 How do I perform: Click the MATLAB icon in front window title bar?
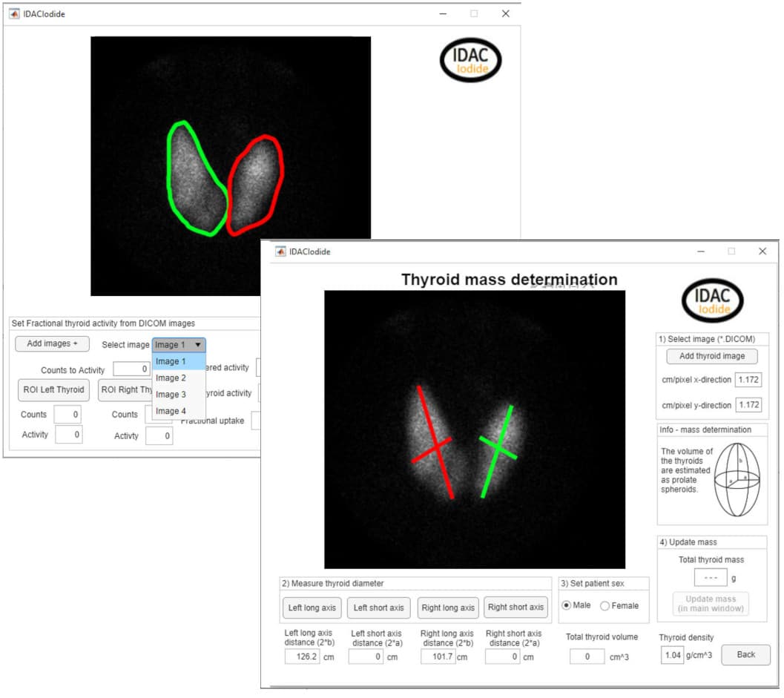(x=281, y=251)
